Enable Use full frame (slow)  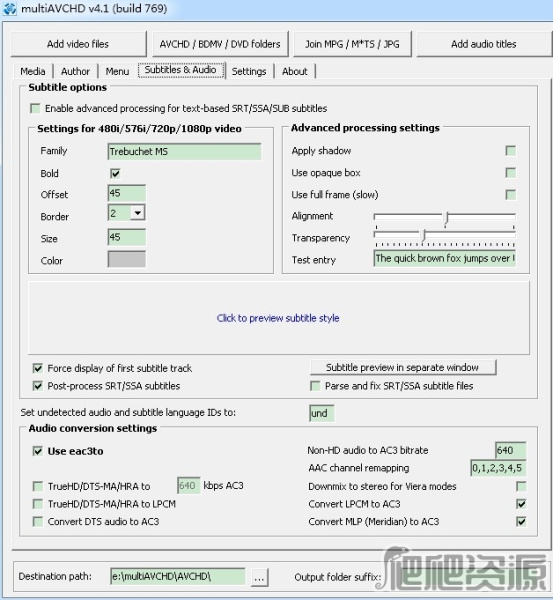pos(511,195)
